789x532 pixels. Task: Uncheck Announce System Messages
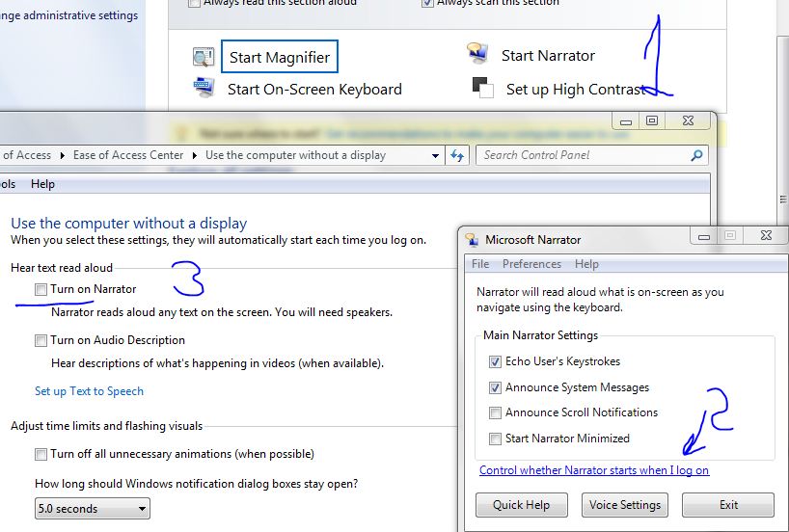495,387
